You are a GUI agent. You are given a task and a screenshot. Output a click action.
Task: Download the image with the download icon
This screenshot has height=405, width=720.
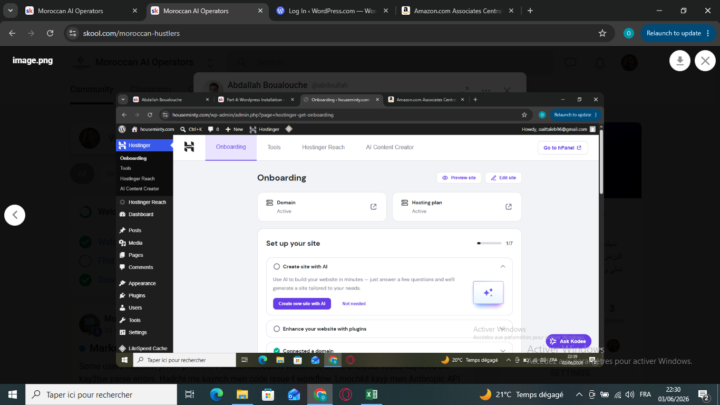coord(680,61)
